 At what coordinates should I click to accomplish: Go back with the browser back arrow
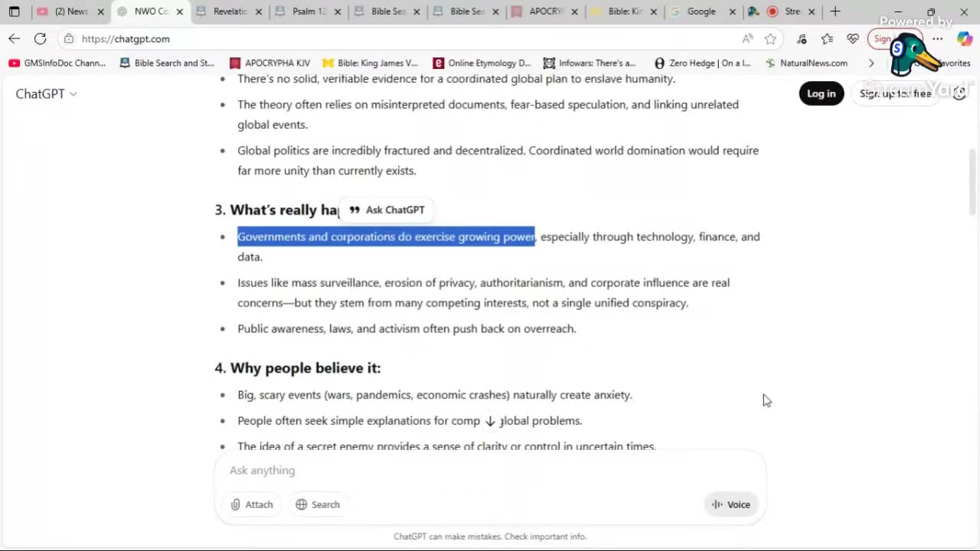tap(15, 38)
